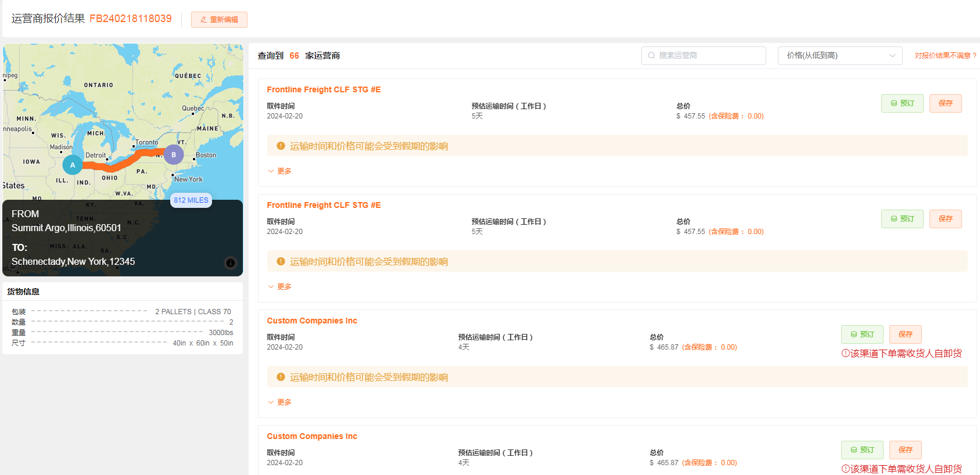This screenshot has height=475, width=980.
Task: Open the price sort dropdown (价格从低到高)
Action: 839,56
